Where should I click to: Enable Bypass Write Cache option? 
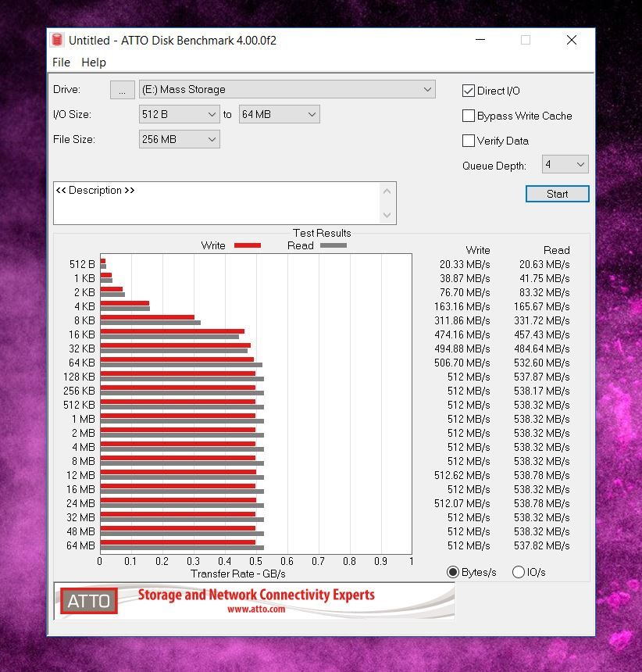pos(469,116)
